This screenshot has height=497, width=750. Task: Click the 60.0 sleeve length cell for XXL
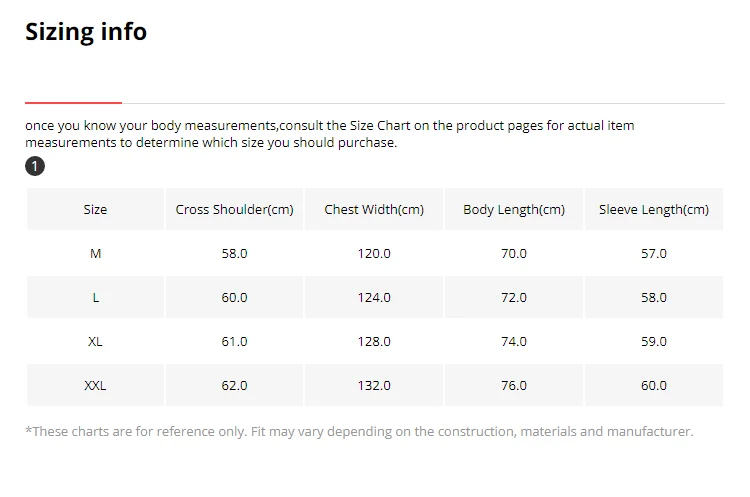pos(654,386)
